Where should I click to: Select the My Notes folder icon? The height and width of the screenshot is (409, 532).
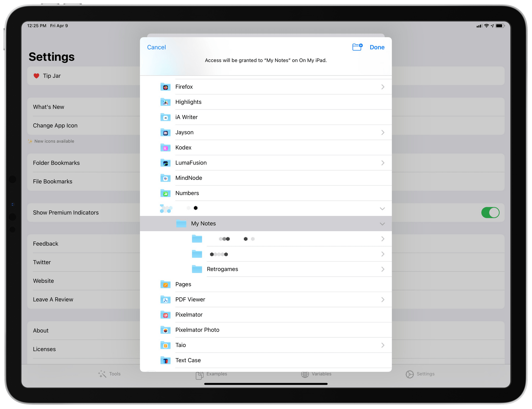click(x=181, y=223)
